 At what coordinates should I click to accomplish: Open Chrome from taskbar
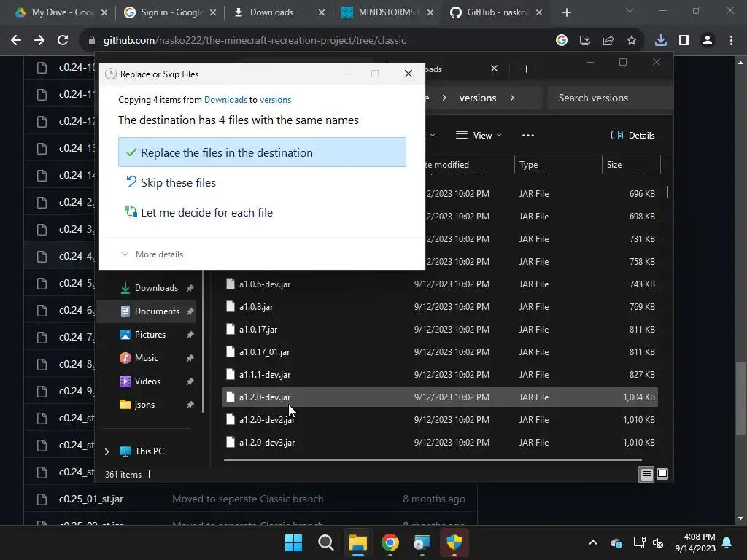(x=390, y=542)
